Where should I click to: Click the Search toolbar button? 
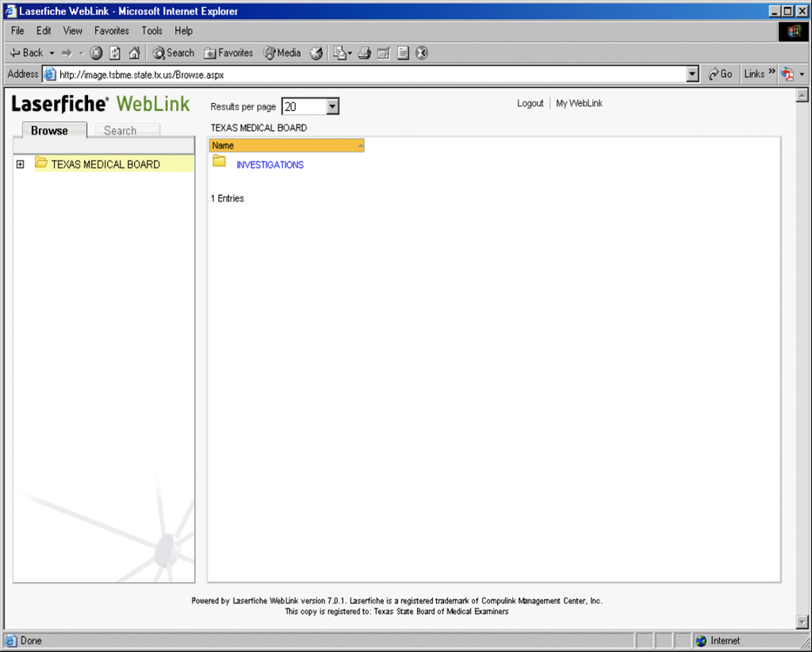tap(174, 53)
